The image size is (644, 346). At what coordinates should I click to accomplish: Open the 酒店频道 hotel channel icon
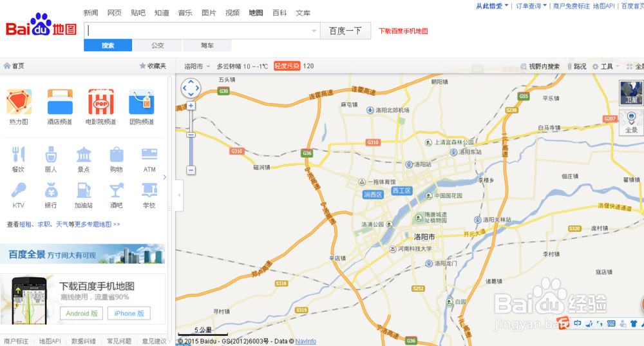60,102
